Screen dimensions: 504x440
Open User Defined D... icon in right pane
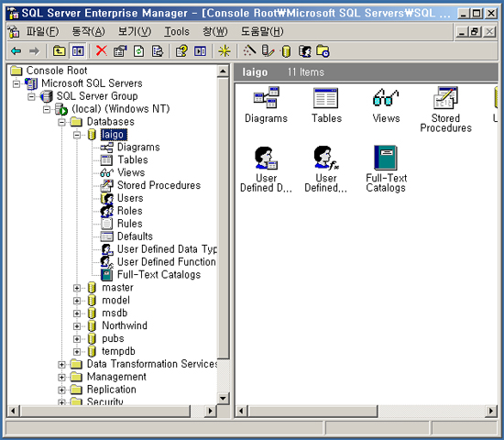pyautogui.click(x=266, y=158)
